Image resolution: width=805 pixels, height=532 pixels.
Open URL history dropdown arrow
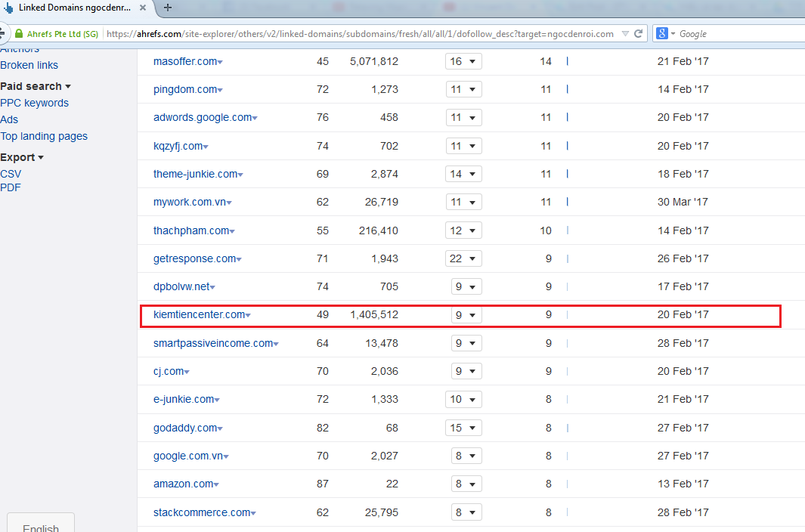[x=625, y=34]
